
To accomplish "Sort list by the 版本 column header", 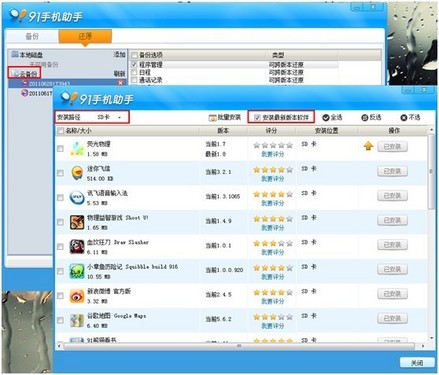I will [x=223, y=131].
